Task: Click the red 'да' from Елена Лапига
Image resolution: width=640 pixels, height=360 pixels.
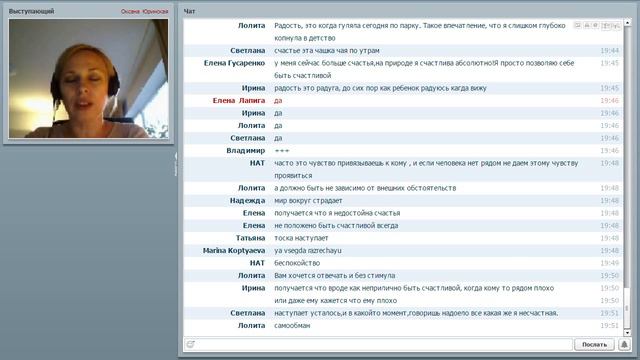Action: click(278, 100)
